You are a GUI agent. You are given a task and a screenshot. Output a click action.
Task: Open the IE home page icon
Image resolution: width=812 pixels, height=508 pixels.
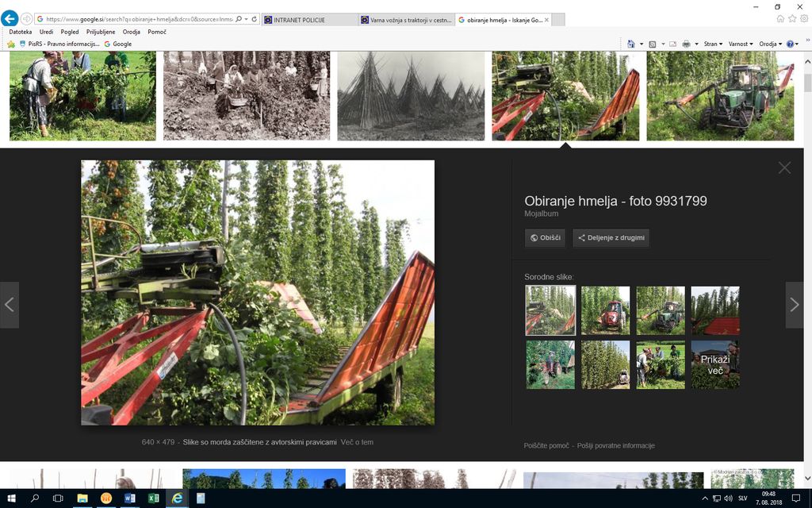(x=780, y=18)
